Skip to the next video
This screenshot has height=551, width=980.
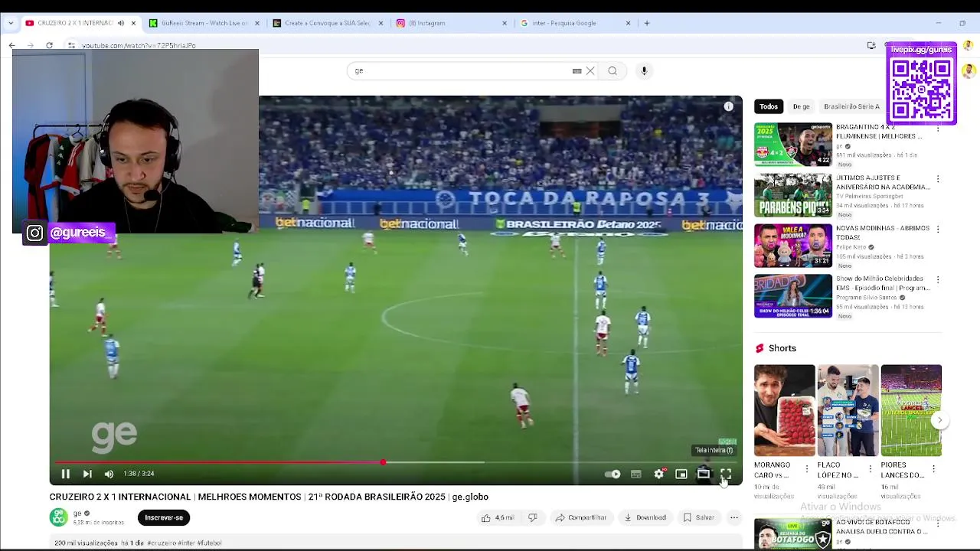point(87,474)
